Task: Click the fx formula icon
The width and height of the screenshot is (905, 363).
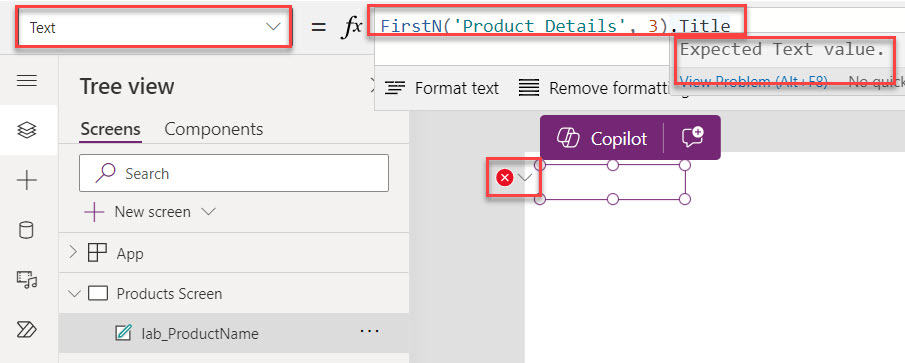Action: [x=350, y=27]
